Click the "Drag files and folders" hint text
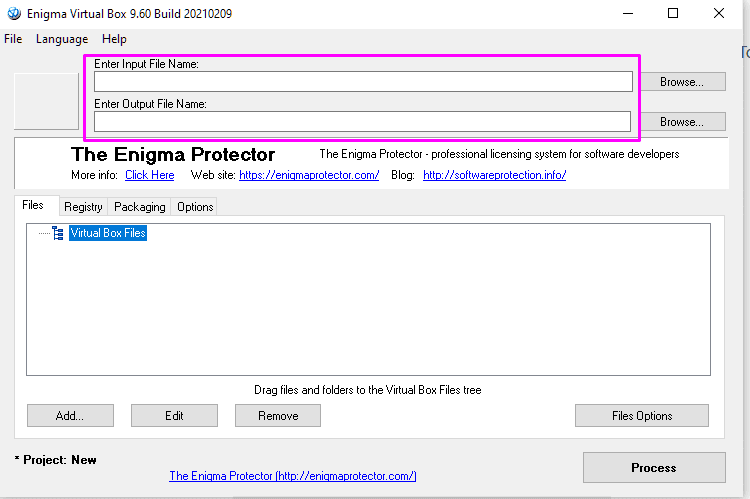The height and width of the screenshot is (499, 750). pyautogui.click(x=367, y=390)
